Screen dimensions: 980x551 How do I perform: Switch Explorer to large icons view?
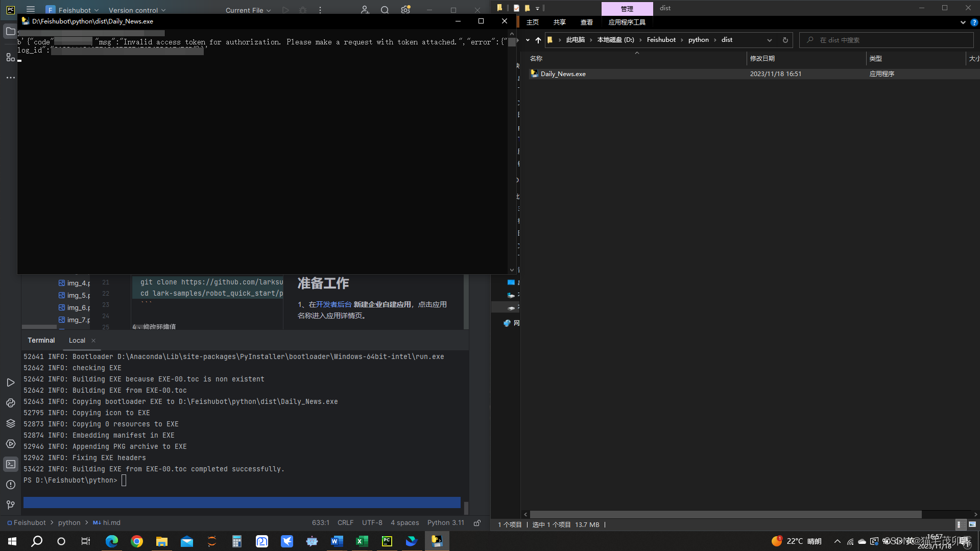click(972, 524)
